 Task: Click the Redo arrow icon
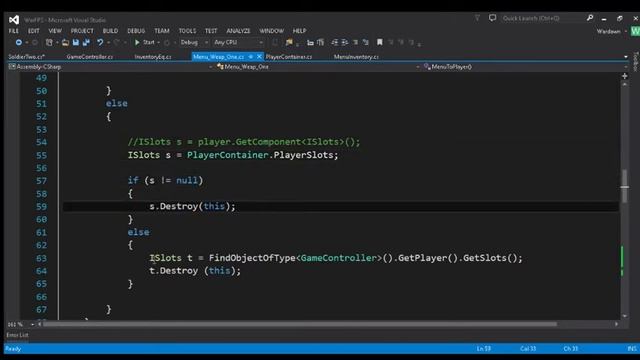click(x=117, y=42)
